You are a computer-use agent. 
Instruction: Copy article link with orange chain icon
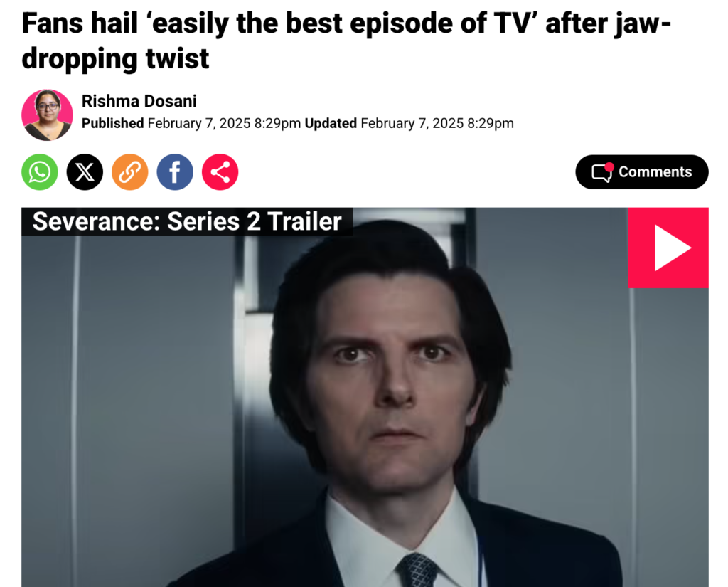click(x=130, y=172)
